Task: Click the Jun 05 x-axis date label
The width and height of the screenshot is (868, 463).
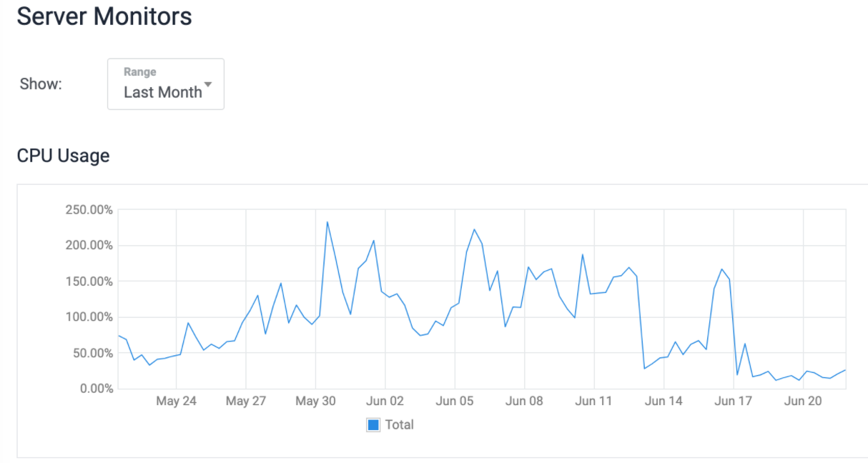Action: coord(455,401)
